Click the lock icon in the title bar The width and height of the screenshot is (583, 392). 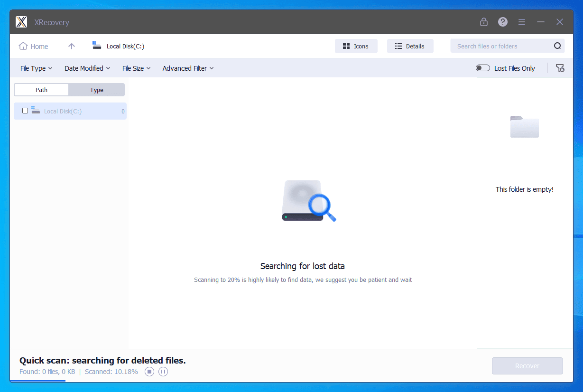483,22
